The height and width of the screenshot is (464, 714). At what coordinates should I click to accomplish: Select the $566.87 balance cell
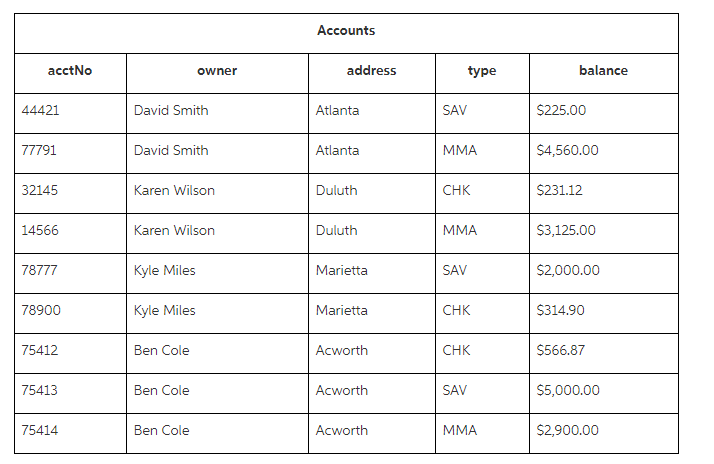(x=561, y=350)
